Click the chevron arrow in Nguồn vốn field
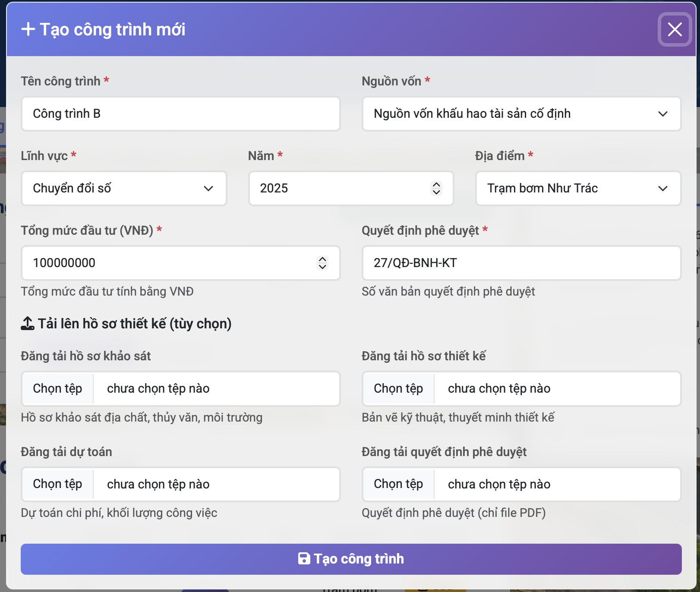This screenshot has height=592, width=700. (663, 114)
